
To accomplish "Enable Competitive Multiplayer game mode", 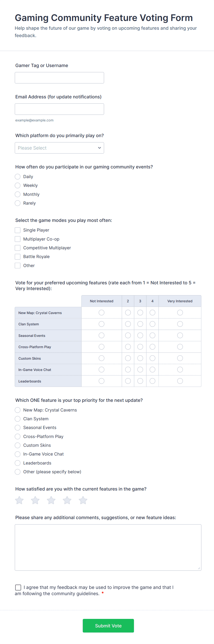I will pyautogui.click(x=18, y=248).
